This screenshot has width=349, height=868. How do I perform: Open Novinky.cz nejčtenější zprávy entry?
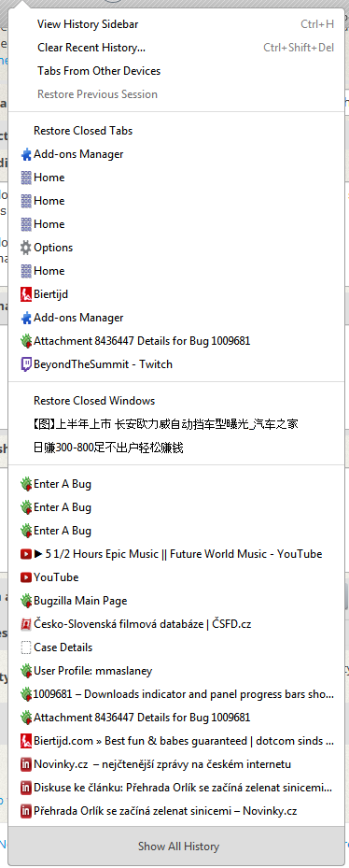coord(175,764)
